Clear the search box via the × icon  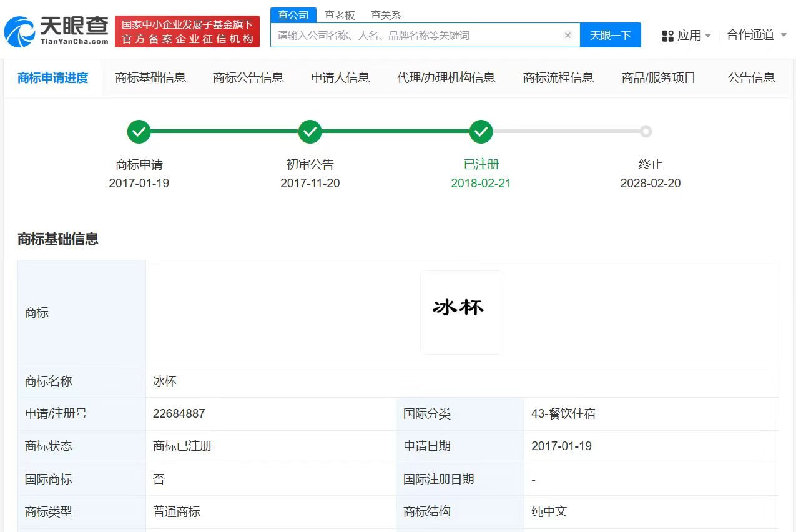(x=567, y=35)
